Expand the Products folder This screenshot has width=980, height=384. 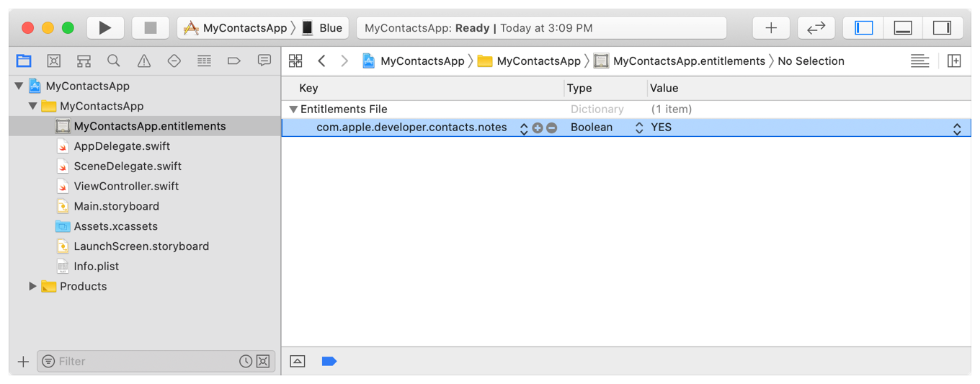coord(32,286)
